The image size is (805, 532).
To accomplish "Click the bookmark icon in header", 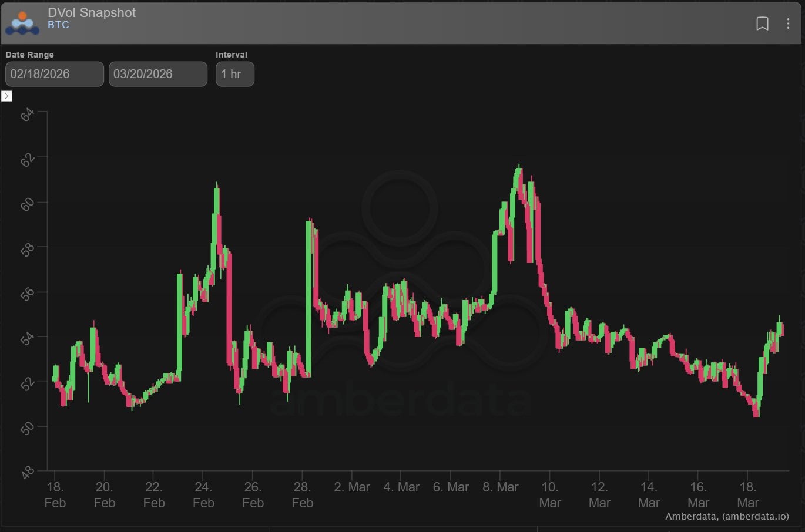I will [x=762, y=23].
